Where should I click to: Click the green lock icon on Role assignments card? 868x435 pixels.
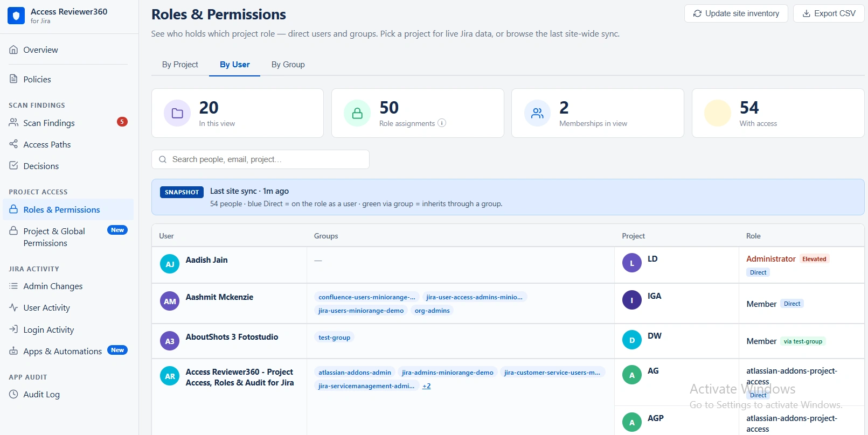tap(357, 113)
